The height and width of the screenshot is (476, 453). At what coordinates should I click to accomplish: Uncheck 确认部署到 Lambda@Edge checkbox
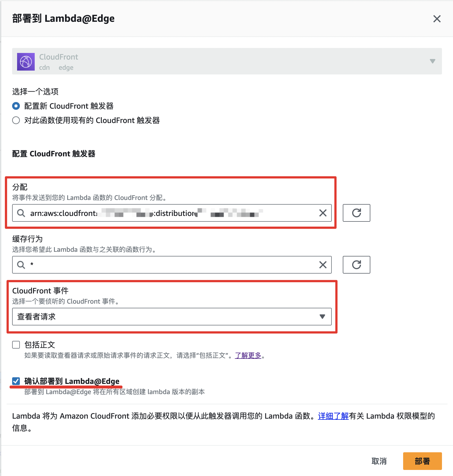(x=16, y=381)
